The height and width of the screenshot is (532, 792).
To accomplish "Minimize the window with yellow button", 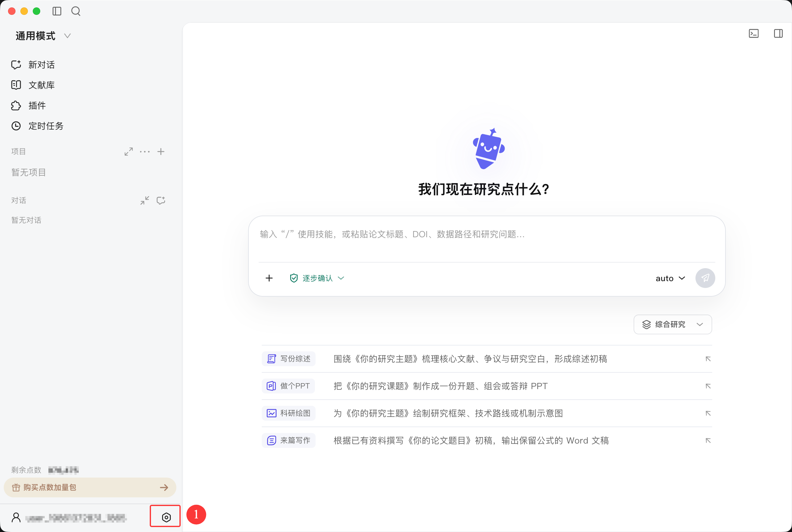I will [x=24, y=11].
